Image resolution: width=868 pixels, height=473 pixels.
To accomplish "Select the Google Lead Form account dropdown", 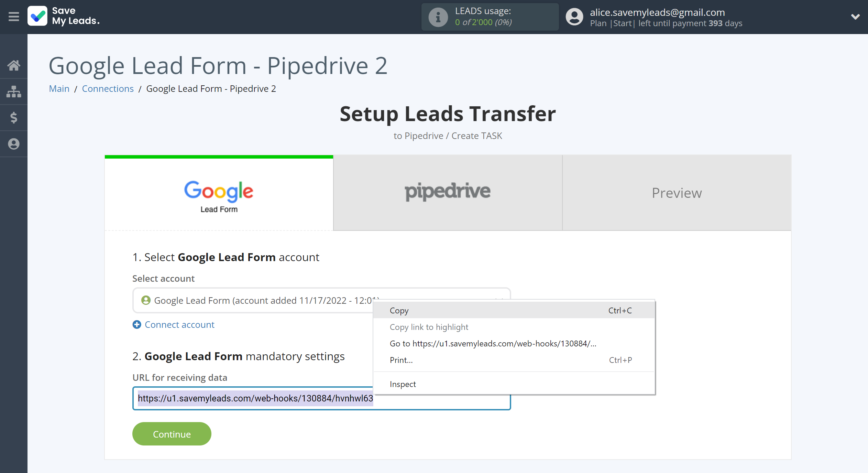I will click(320, 300).
